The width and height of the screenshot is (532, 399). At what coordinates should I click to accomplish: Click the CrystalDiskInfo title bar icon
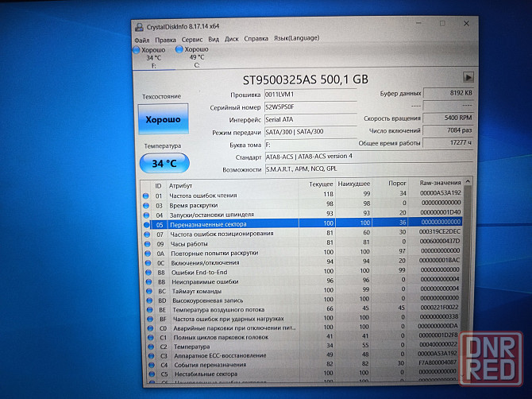[x=139, y=27]
